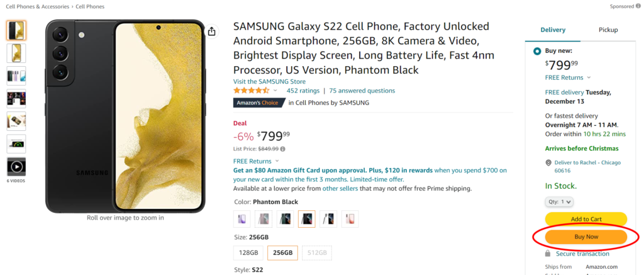This screenshot has height=275, width=644.
Task: Select the 128GB size option
Action: 248,253
